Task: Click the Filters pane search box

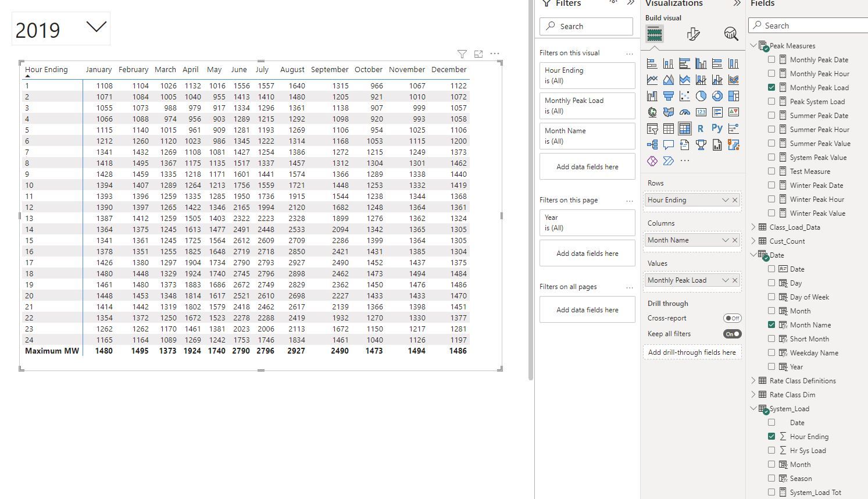Action: tap(586, 26)
